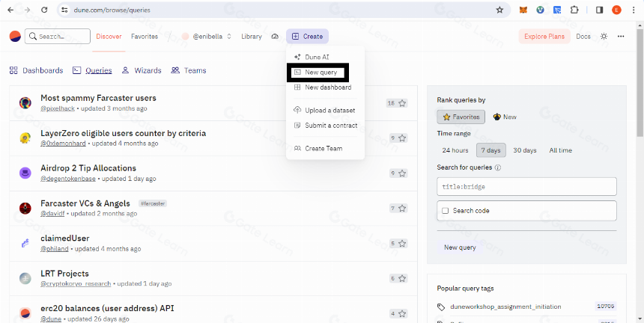Star the LRT Projects query

coord(403,278)
